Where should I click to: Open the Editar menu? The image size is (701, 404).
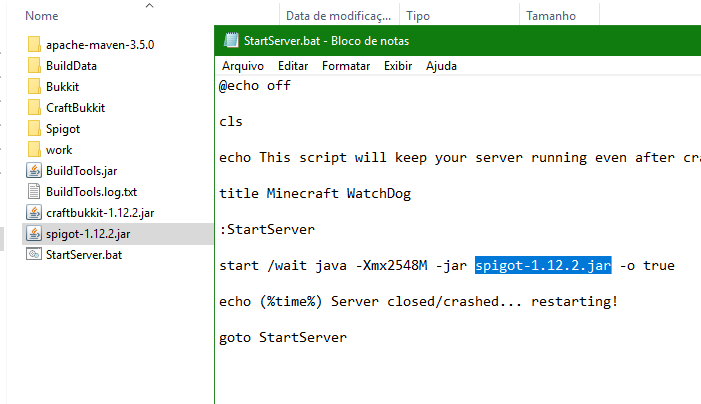[293, 66]
